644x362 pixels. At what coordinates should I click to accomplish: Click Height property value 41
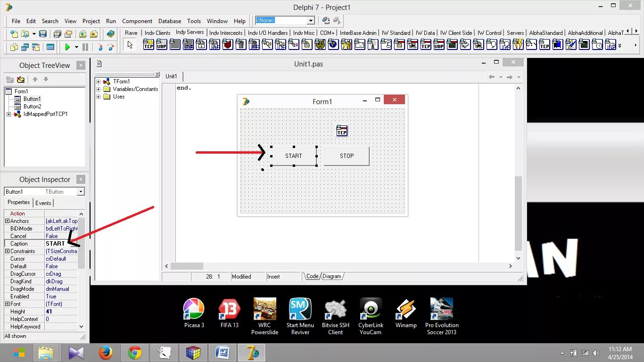pos(61,312)
